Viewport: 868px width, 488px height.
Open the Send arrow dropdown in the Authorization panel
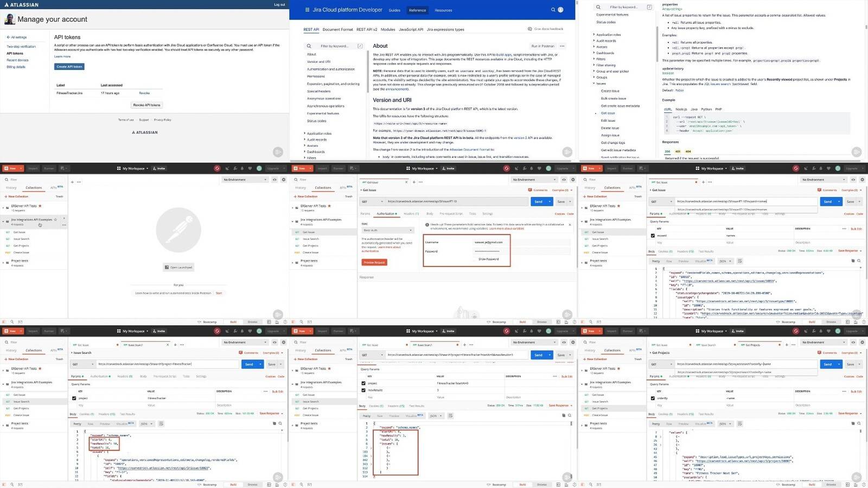pyautogui.click(x=550, y=201)
